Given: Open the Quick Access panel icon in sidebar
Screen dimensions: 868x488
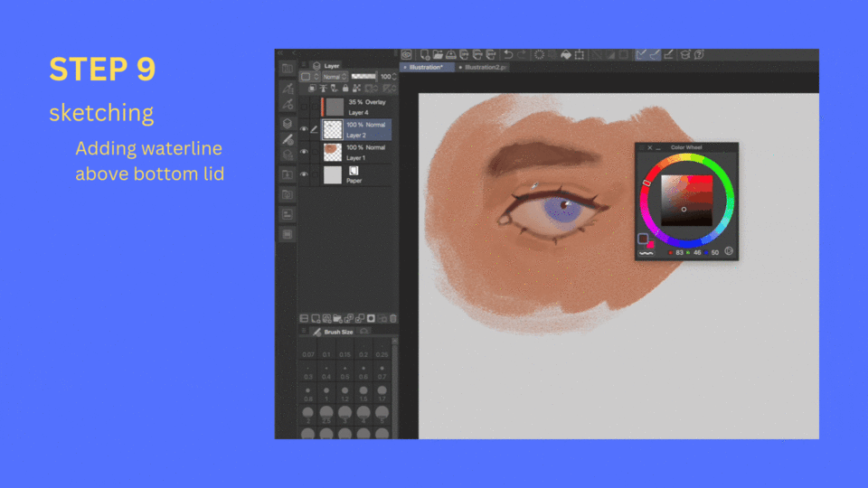Looking at the screenshot, I should 288,69.
